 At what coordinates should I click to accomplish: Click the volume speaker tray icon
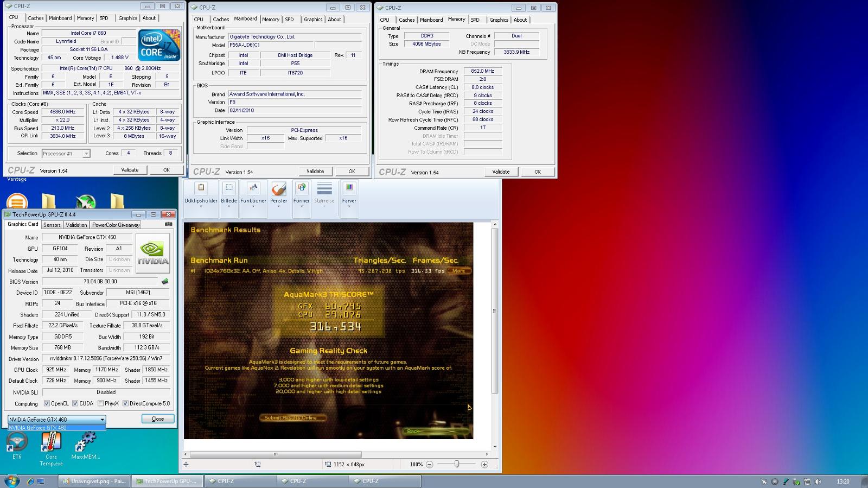tap(818, 481)
